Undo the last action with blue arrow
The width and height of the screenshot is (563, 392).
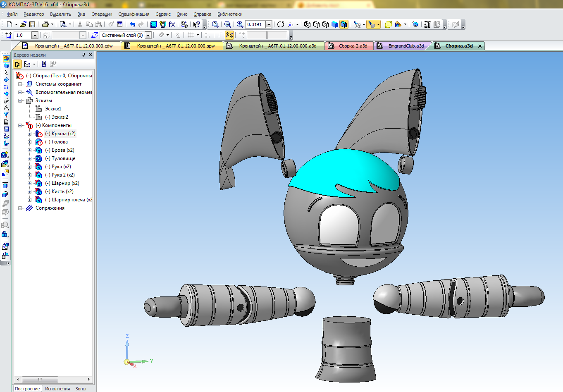click(132, 24)
